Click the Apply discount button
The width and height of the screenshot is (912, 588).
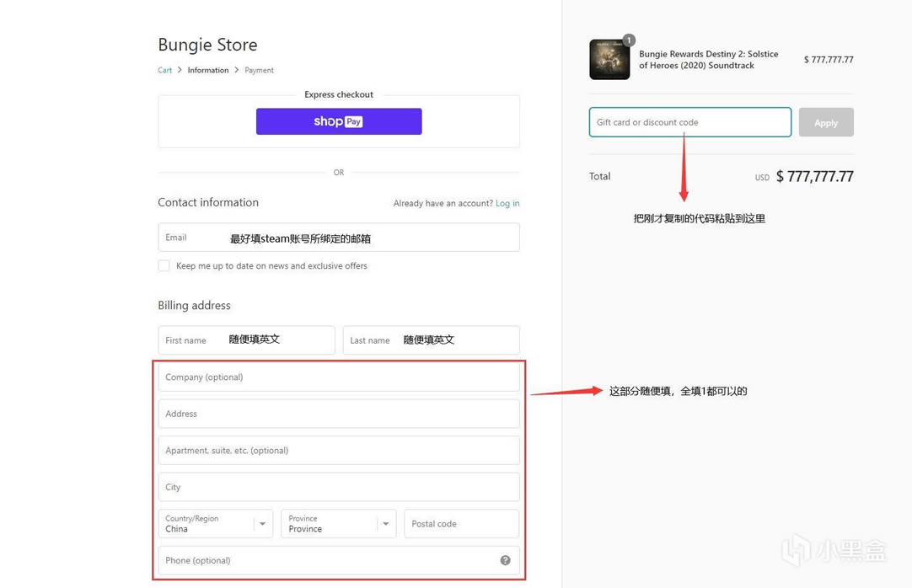coord(825,122)
